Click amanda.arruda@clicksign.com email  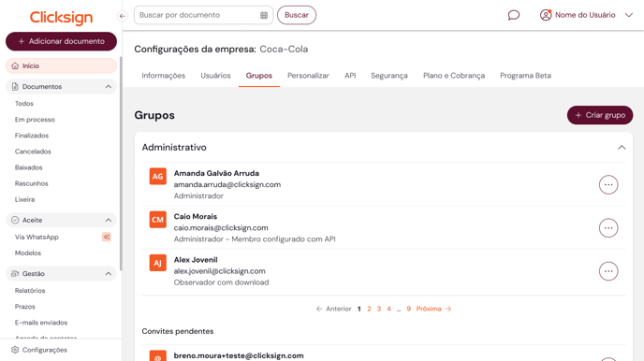[227, 184]
